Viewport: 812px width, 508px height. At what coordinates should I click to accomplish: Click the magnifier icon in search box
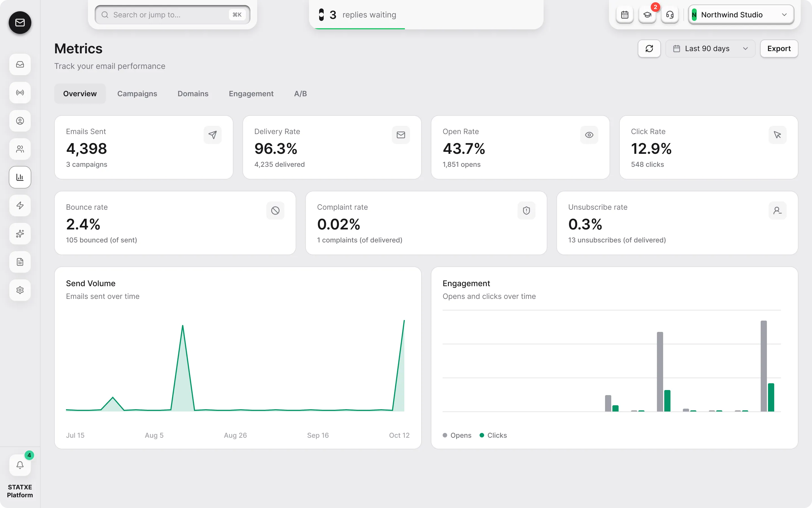tap(105, 15)
